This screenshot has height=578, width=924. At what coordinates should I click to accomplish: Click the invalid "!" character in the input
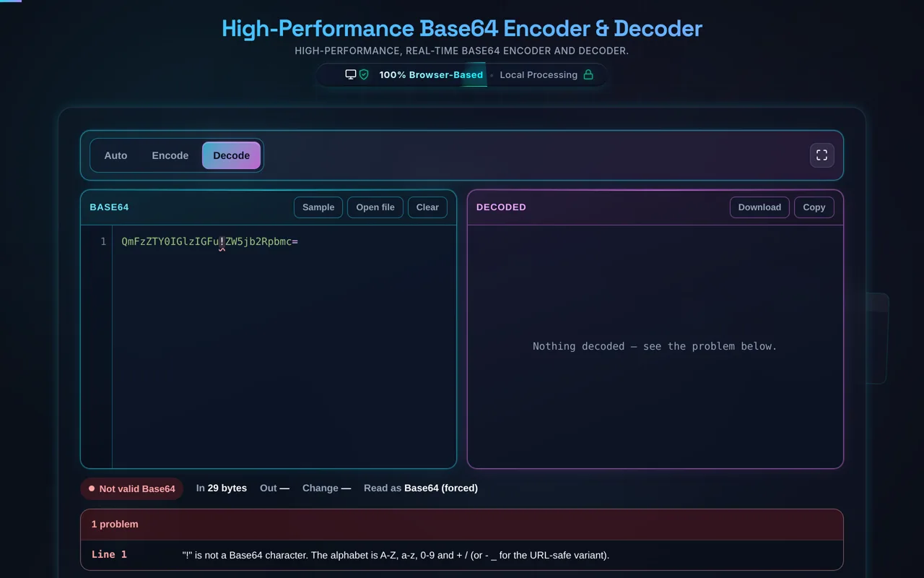point(222,242)
